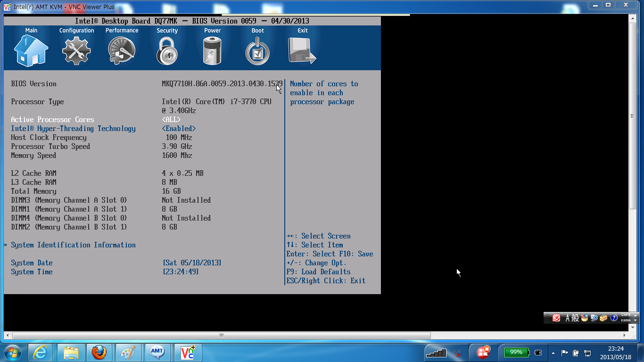
Task: Open the IME toolbox icon
Action: coord(603,318)
